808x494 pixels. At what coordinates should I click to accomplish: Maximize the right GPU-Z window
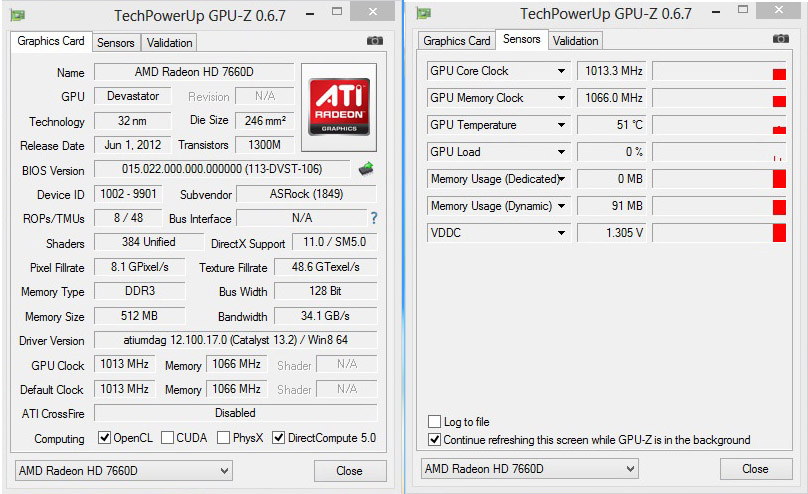(x=743, y=10)
